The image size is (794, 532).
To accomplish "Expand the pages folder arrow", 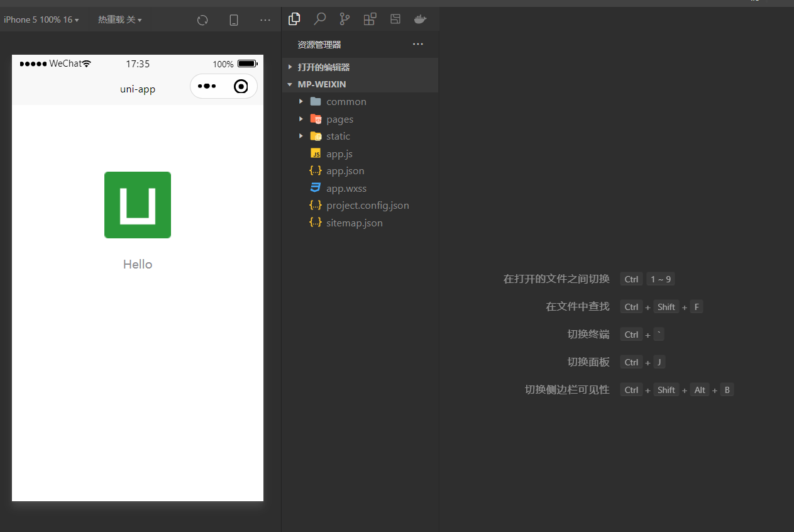I will 301,119.
